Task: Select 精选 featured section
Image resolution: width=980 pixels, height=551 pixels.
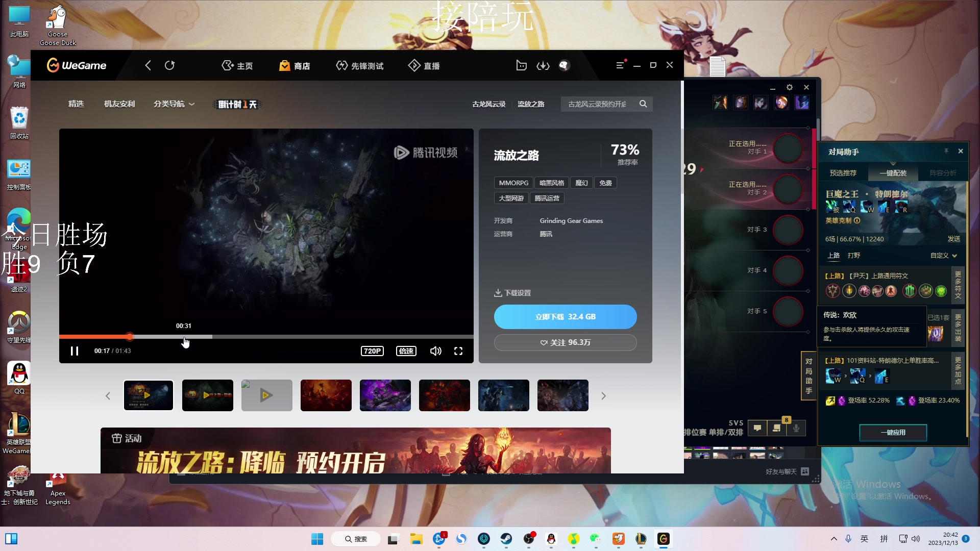Action: pos(76,104)
